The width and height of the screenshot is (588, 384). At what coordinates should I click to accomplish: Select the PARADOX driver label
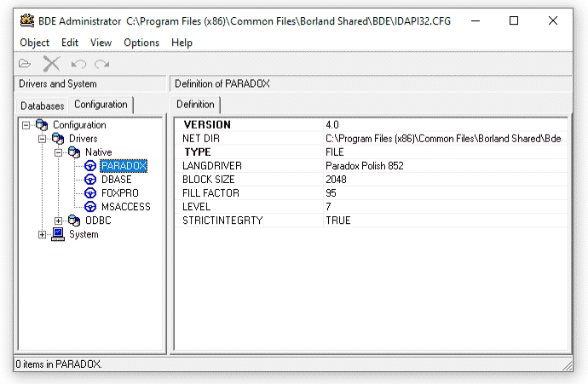[x=124, y=166]
